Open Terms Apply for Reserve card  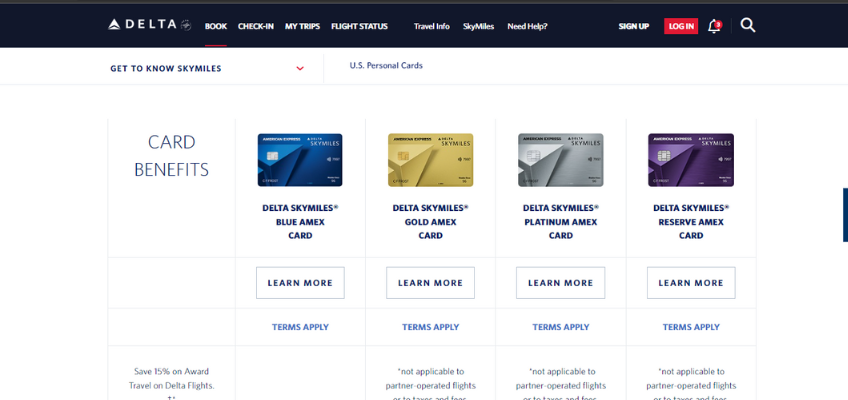coord(691,327)
